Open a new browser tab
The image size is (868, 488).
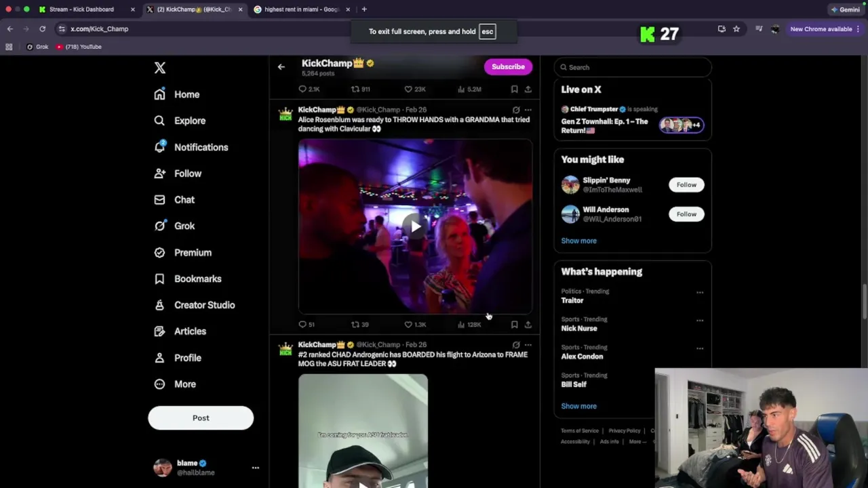click(364, 9)
